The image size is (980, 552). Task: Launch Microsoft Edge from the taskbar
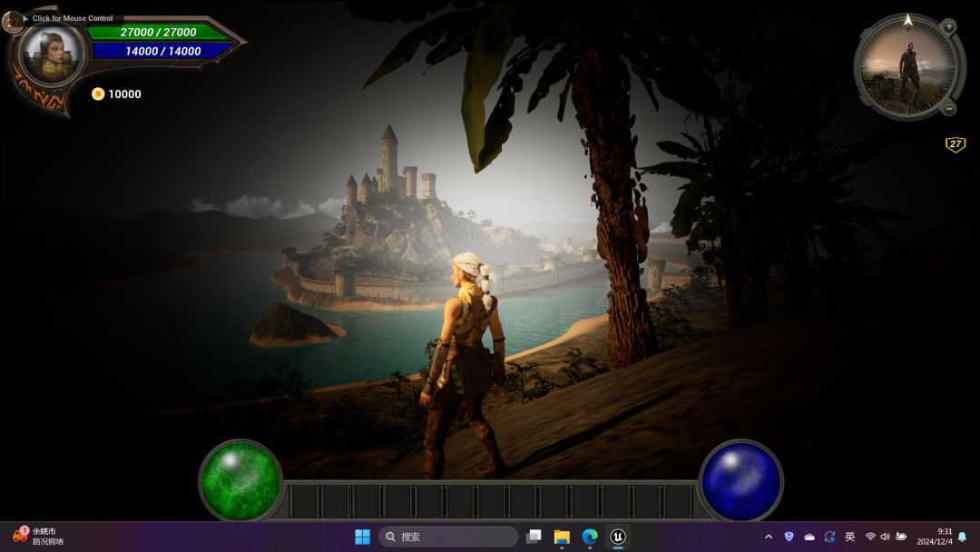coord(590,537)
